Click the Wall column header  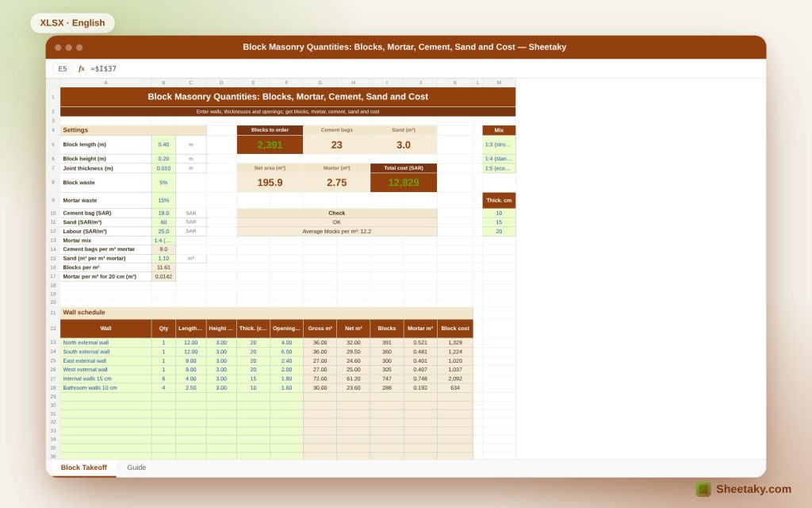pos(105,328)
